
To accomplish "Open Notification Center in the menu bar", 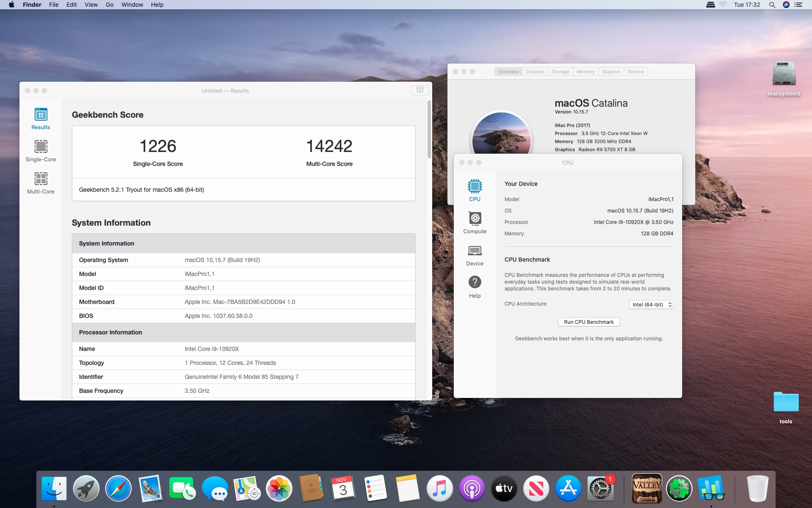I will point(798,5).
